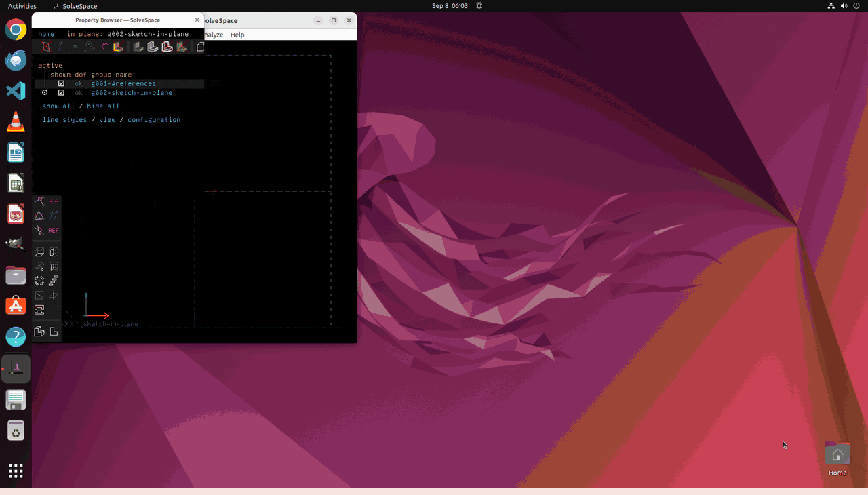The height and width of the screenshot is (495, 868).
Task: Toggle hidden lines cube icon
Action: [x=201, y=47]
